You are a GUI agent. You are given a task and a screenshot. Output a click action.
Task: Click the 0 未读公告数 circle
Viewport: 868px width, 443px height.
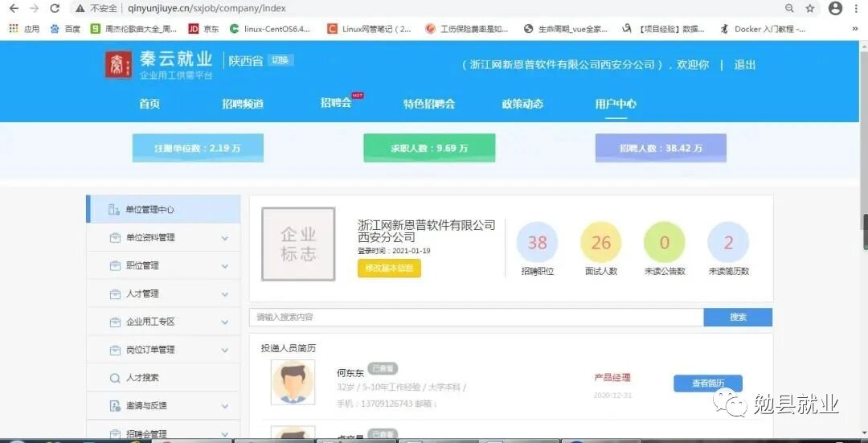tap(665, 243)
